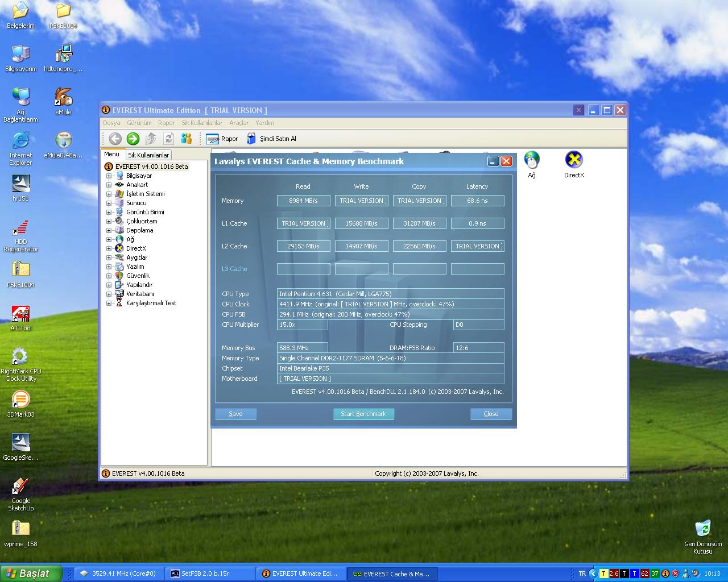Expand the Güvenlik tree node

(109, 276)
